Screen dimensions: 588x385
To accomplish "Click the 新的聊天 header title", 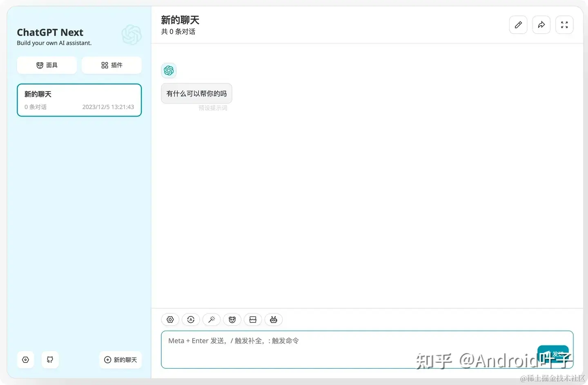I will [180, 20].
